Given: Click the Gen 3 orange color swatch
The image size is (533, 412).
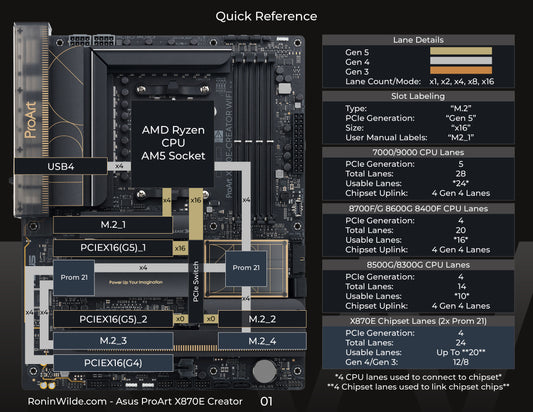Looking at the screenshot, I should pyautogui.click(x=461, y=70).
